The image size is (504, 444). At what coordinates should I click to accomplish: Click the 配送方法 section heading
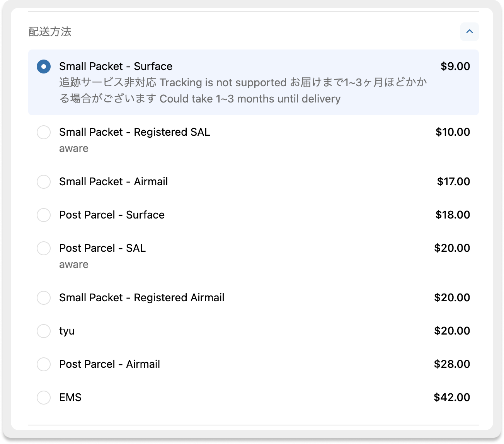(50, 32)
